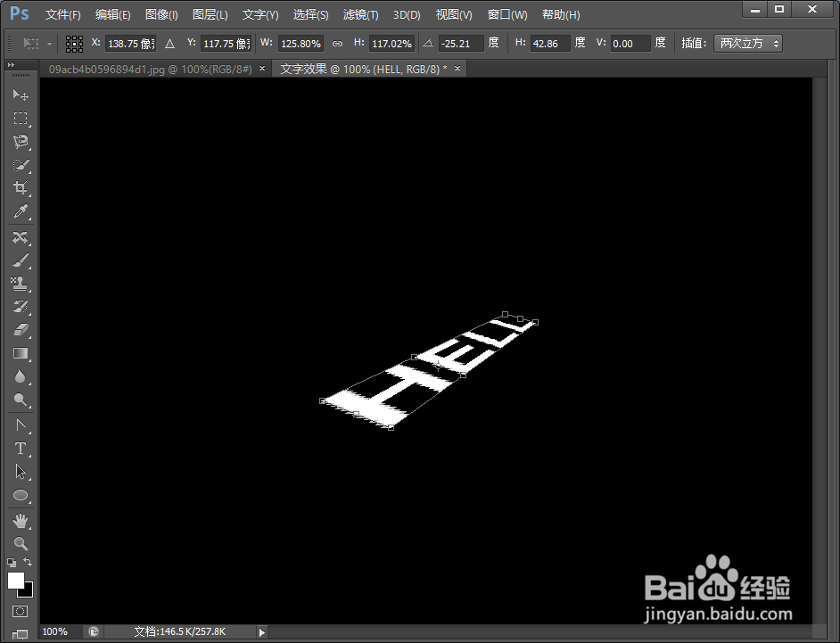Select the Lasso tool
Screen dimensions: 840x643
(x=21, y=142)
